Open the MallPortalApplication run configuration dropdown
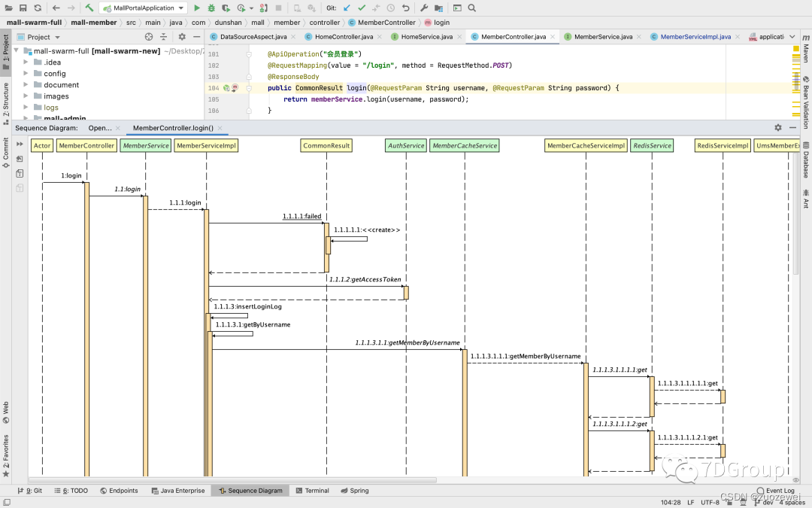This screenshot has height=508, width=812. (144, 8)
